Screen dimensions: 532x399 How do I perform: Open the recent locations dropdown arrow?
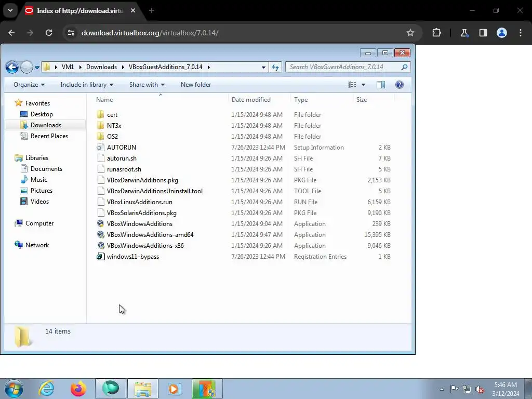[x=37, y=67]
